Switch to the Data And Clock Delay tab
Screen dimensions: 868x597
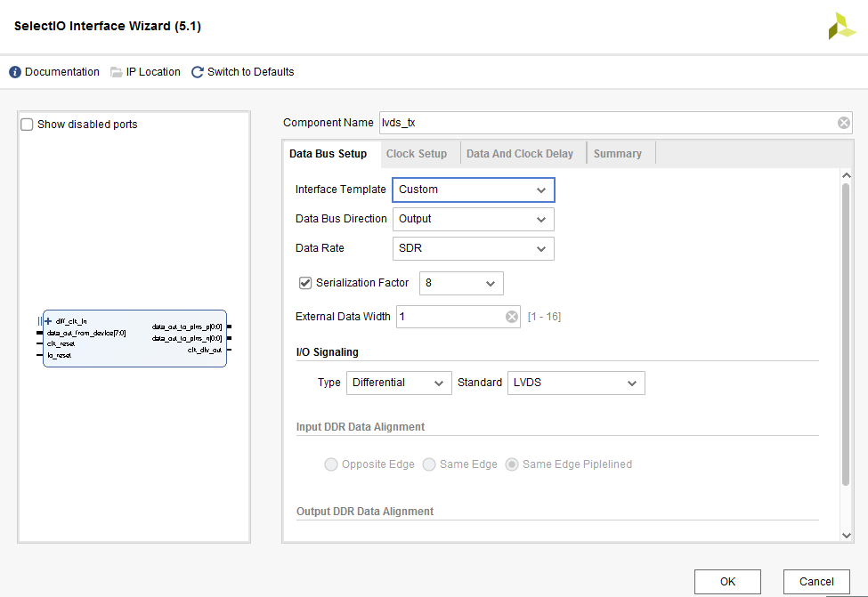point(520,154)
